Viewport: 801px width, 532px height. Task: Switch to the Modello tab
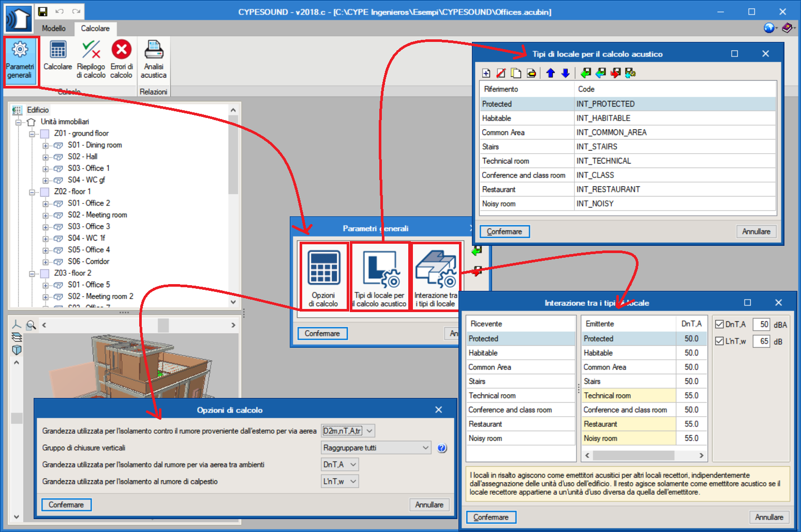(54, 28)
